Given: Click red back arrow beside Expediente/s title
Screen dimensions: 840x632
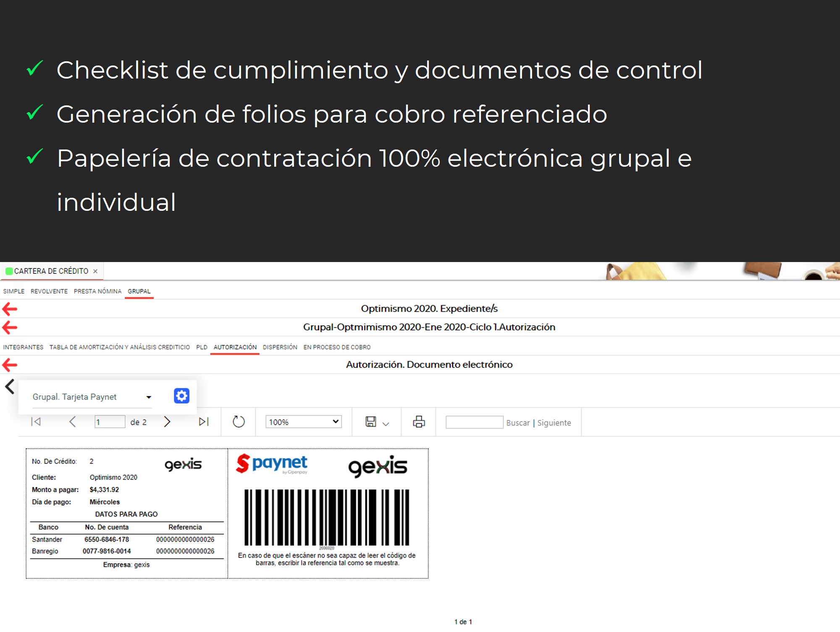Looking at the screenshot, I should coord(10,309).
